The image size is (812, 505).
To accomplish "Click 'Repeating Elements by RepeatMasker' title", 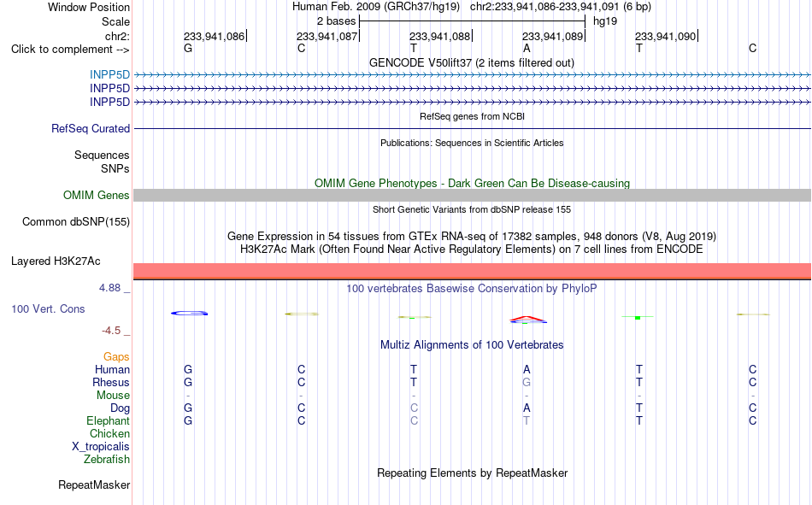I will click(472, 473).
